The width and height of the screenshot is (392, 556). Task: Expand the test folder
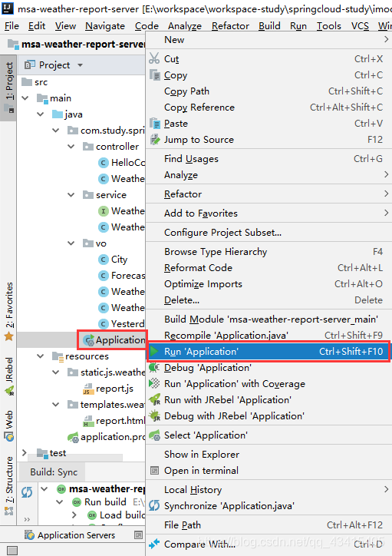click(25, 453)
